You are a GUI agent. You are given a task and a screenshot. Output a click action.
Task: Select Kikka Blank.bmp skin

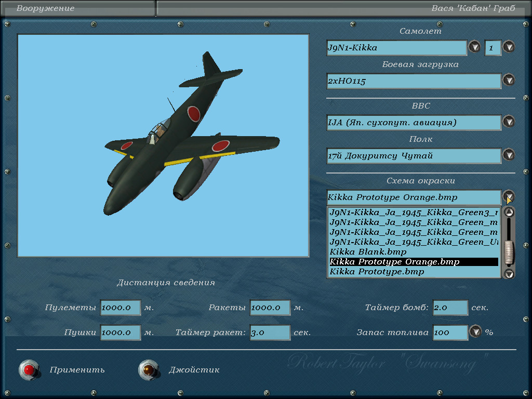click(x=368, y=252)
